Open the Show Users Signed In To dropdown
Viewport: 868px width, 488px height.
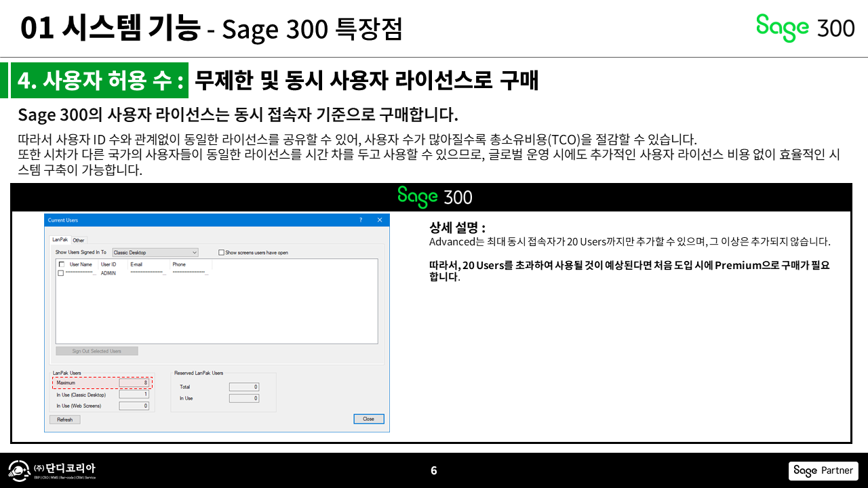coord(155,253)
